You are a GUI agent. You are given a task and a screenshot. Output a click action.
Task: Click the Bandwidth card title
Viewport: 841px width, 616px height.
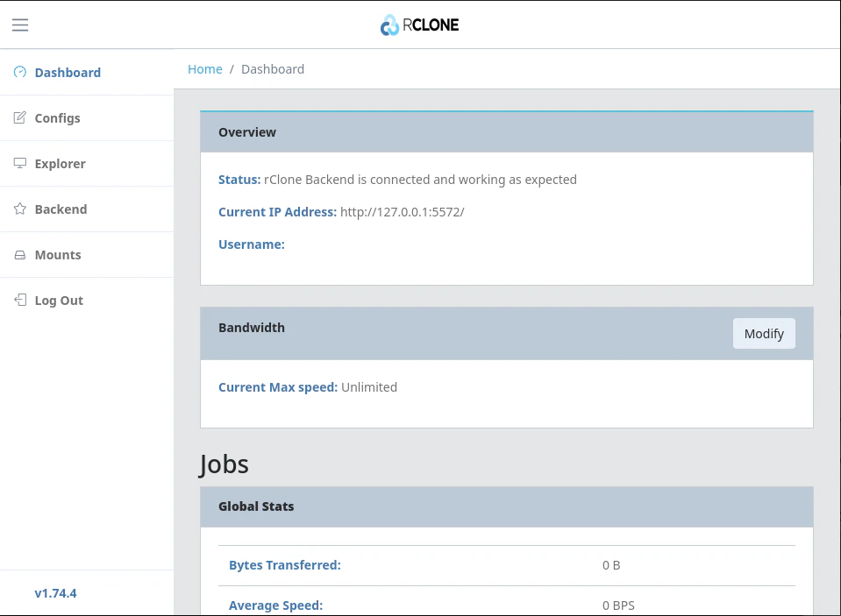click(252, 328)
